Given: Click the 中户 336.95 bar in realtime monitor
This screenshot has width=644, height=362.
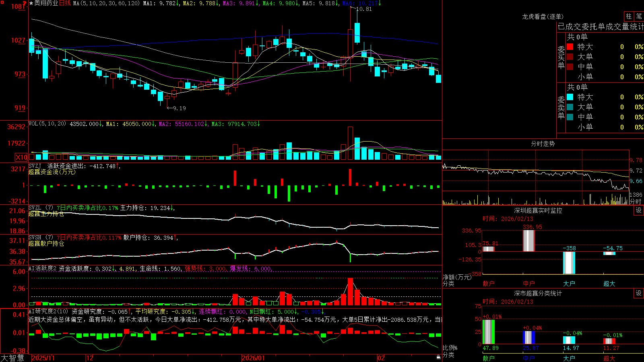Looking at the screenshot, I should point(528,241).
